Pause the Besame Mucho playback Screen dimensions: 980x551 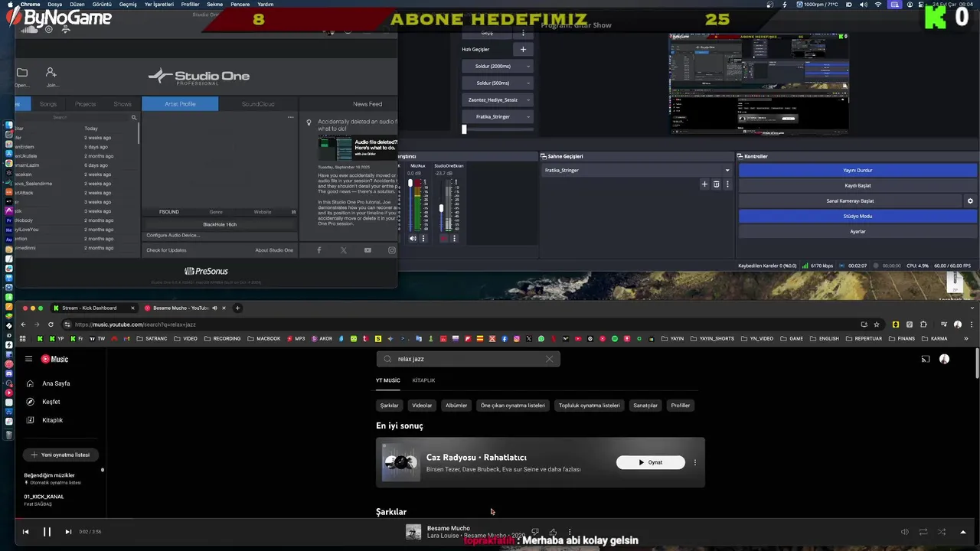click(47, 532)
